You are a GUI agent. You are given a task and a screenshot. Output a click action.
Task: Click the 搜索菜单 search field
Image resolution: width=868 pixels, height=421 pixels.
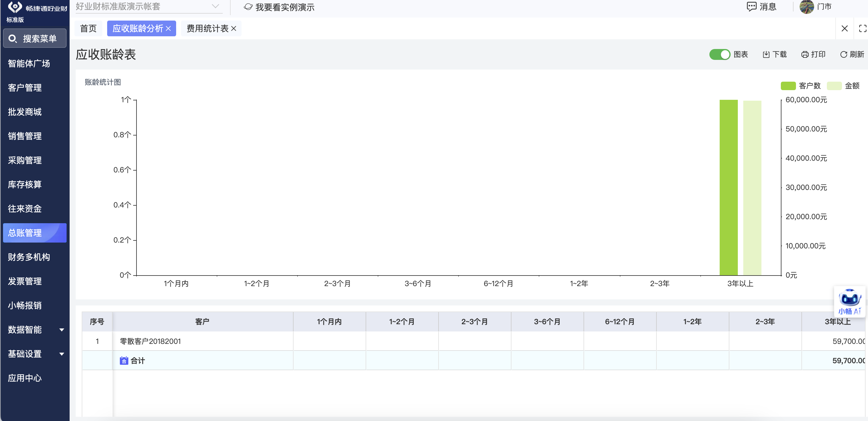point(35,39)
